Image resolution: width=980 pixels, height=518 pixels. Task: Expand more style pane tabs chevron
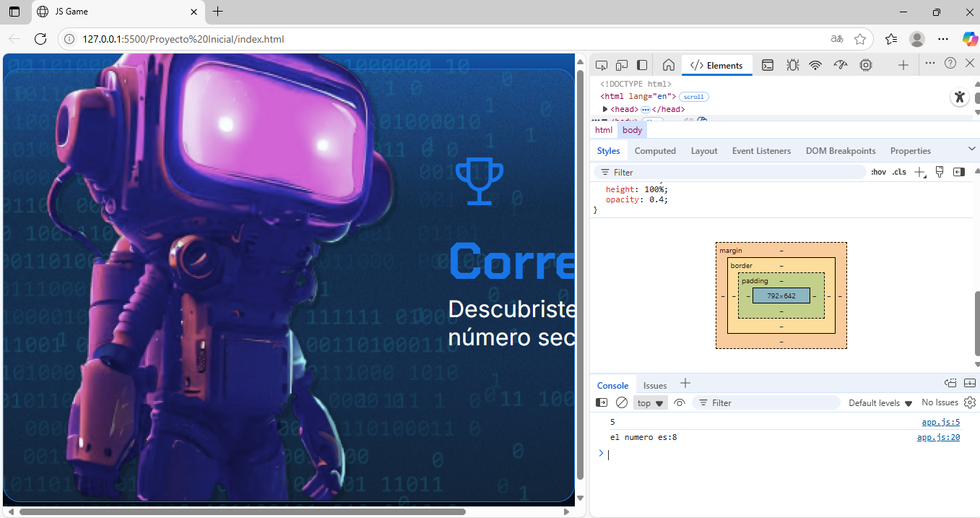click(971, 149)
